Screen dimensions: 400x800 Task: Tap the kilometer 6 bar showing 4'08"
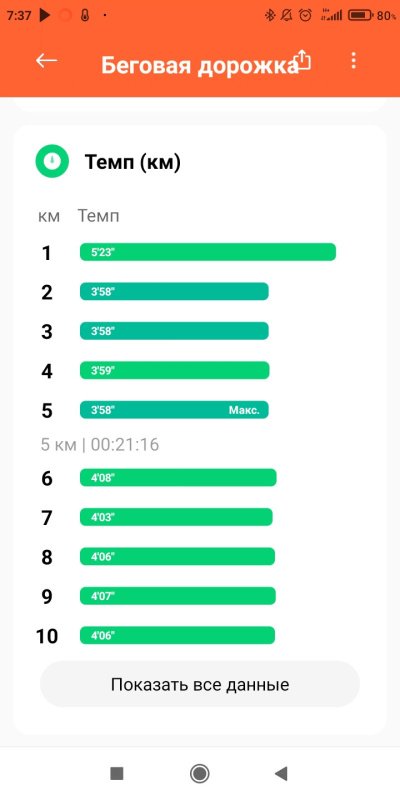(178, 478)
